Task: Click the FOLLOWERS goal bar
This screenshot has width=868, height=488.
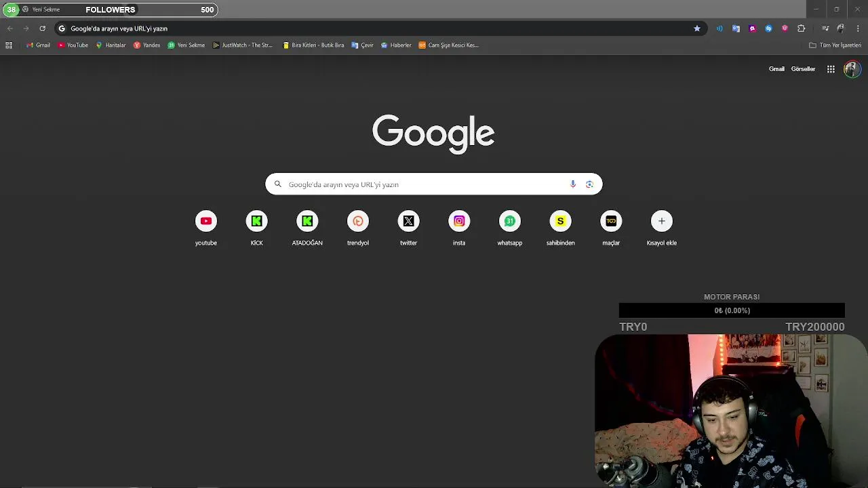Action: click(110, 9)
